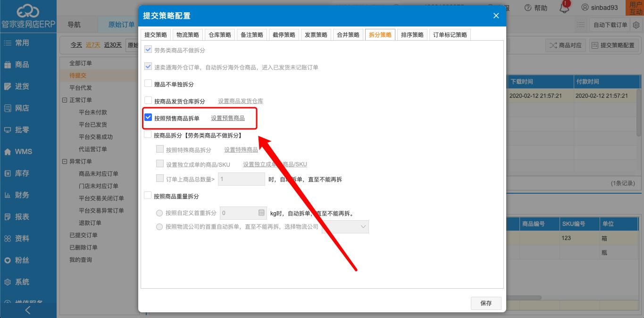Click the 保存 button to save settings
The width and height of the screenshot is (644, 318).
(485, 303)
